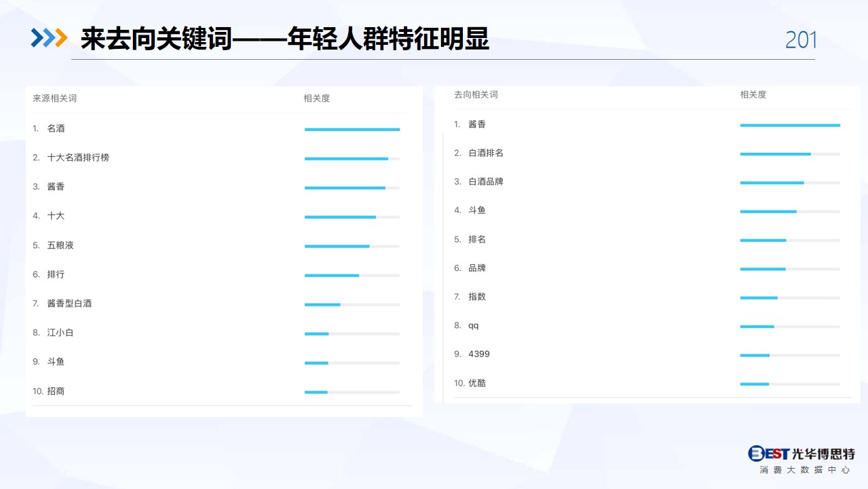868x489 pixels.
Task: Select destination keyword 品牌 ranked sixth
Action: pos(477,268)
